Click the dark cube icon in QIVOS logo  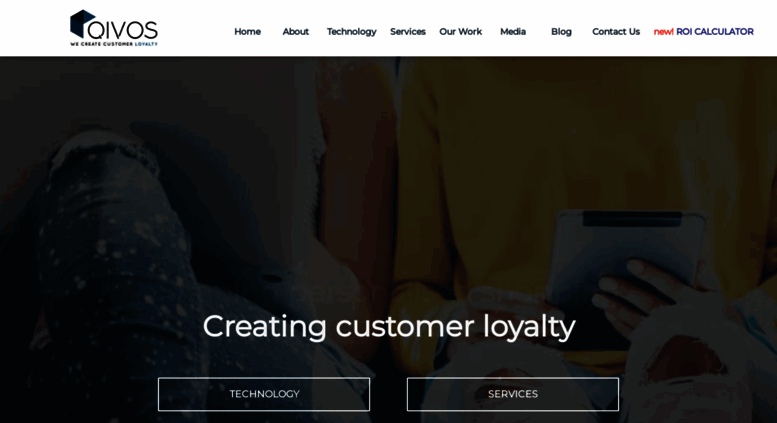pyautogui.click(x=82, y=23)
